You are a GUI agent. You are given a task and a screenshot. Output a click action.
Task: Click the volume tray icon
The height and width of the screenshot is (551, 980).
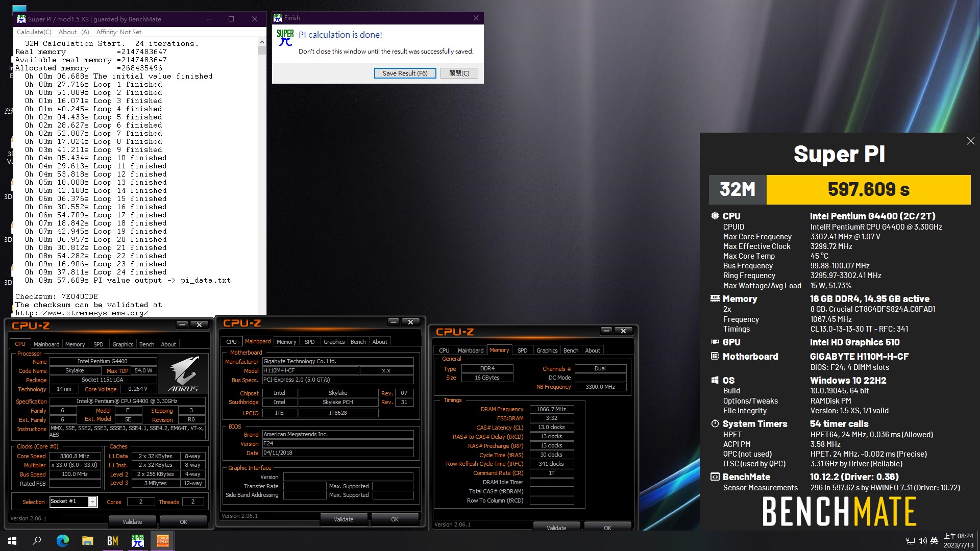click(922, 541)
